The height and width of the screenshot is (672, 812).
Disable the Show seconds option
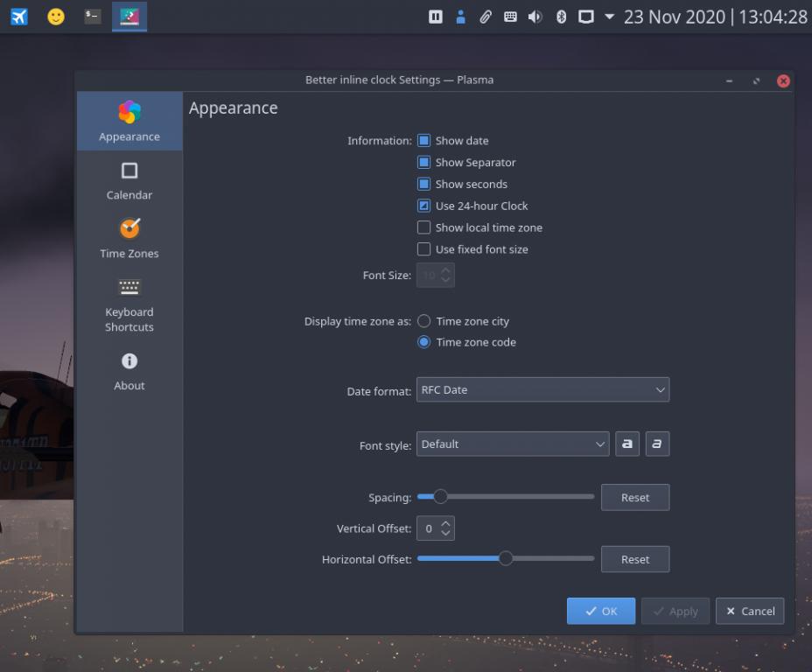(424, 185)
